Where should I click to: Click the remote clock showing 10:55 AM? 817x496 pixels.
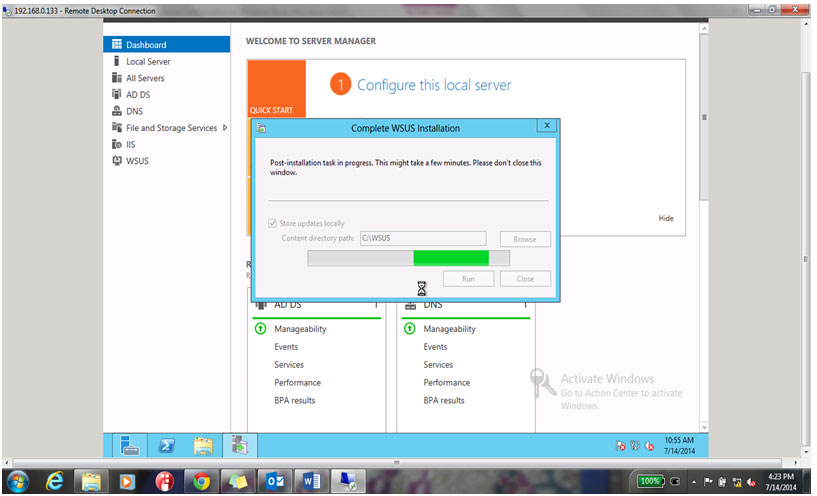click(x=679, y=445)
